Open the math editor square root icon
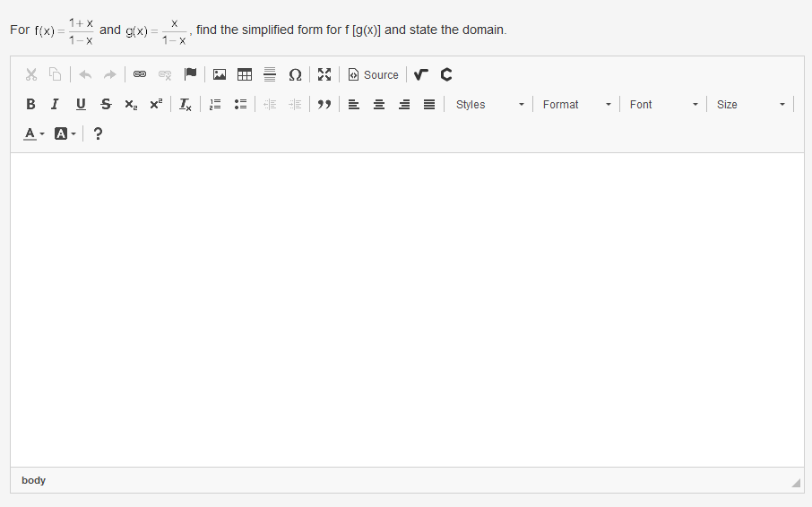 (421, 74)
